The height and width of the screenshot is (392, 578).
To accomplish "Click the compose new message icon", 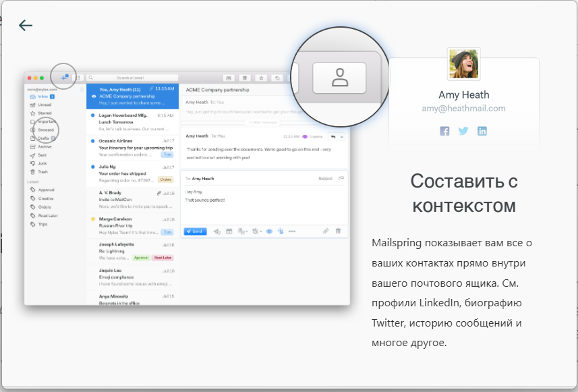I will [78, 78].
